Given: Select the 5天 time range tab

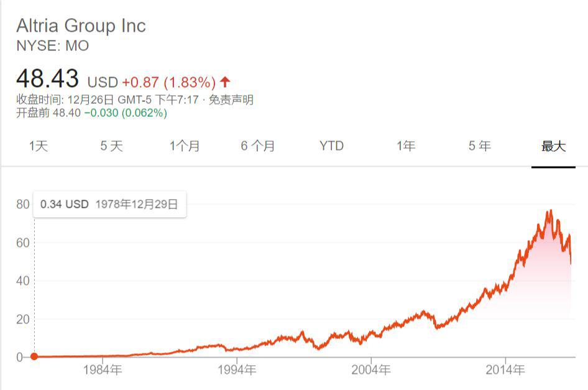Looking at the screenshot, I should (112, 146).
